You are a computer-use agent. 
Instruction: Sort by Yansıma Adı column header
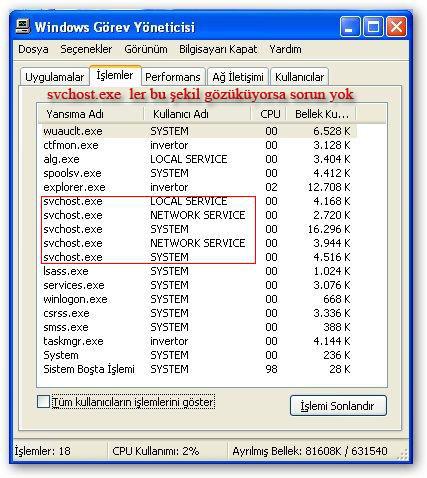pos(91,114)
